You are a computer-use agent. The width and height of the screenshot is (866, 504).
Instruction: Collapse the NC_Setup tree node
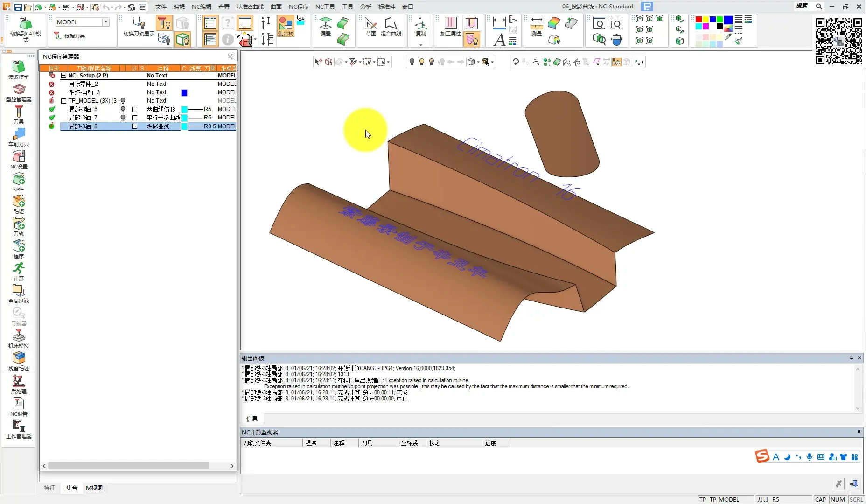point(64,76)
